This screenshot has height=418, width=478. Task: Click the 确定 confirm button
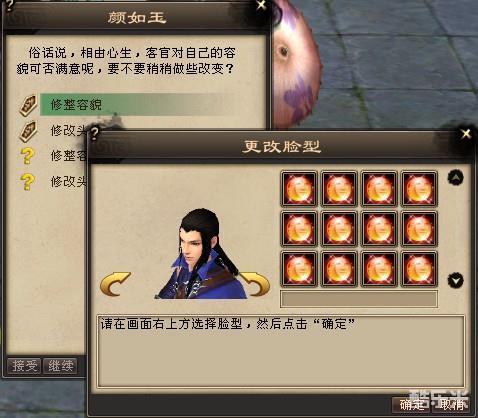pyautogui.click(x=411, y=405)
